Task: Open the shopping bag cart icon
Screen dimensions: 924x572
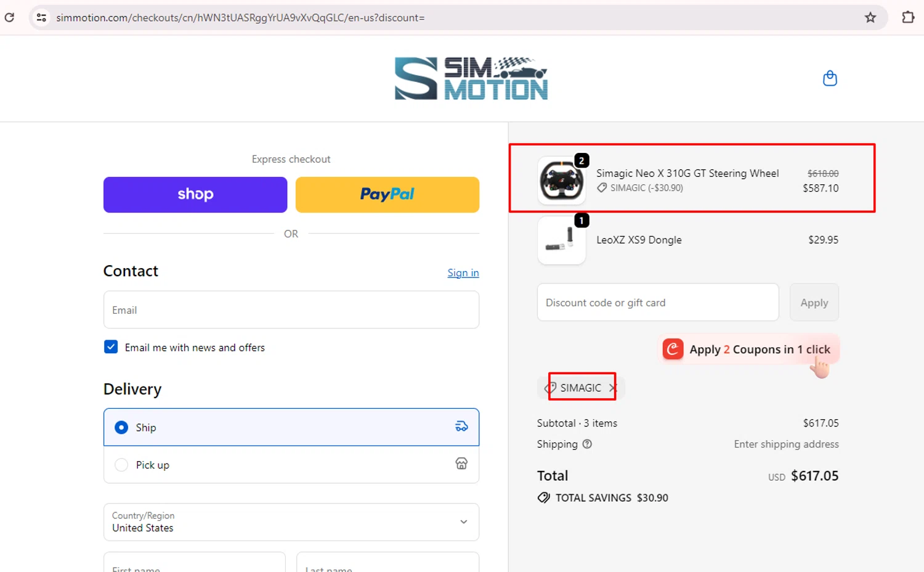Action: click(830, 78)
